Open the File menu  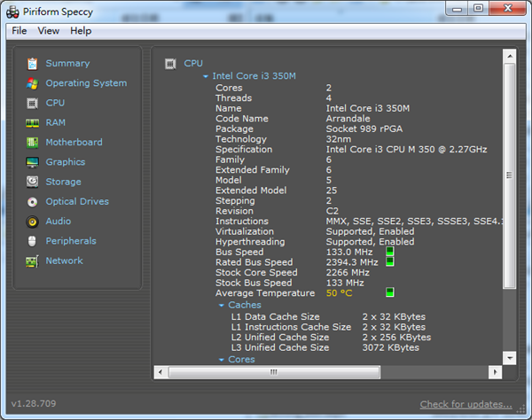coord(20,31)
